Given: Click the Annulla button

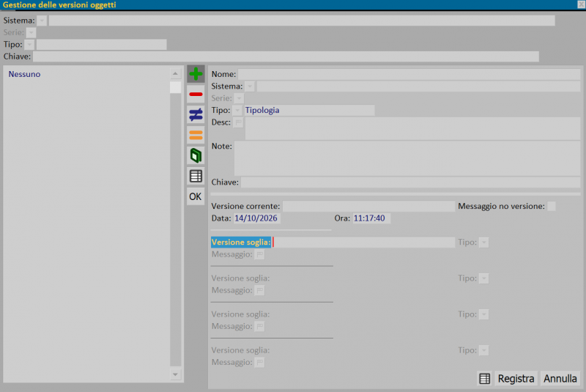Looking at the screenshot, I should click(x=560, y=379).
